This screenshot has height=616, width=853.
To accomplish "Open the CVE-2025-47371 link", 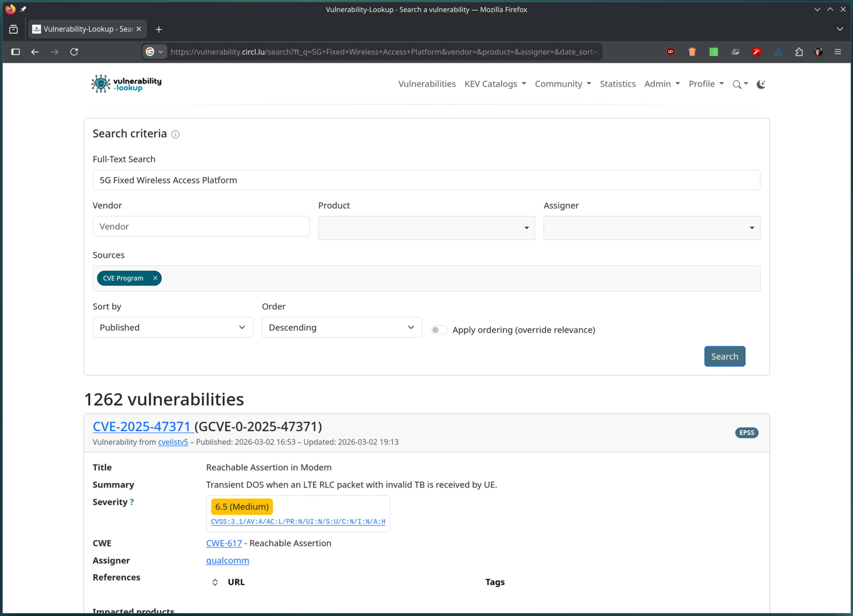I will point(142,427).
